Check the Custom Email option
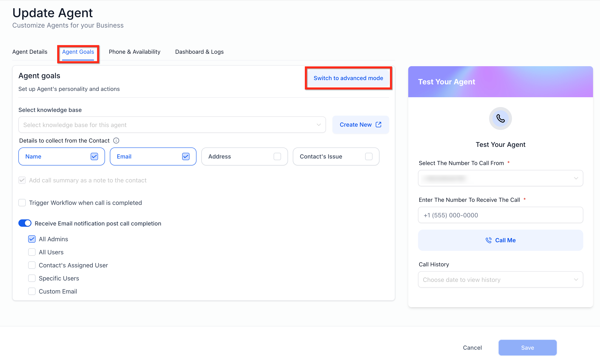Image resolution: width=600 pixels, height=364 pixels. 32,291
